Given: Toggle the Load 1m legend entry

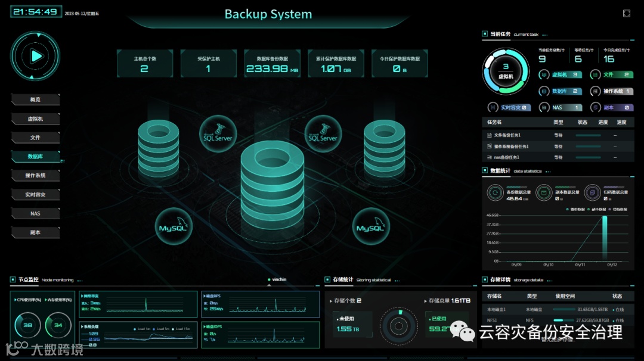Looking at the screenshot, I should click(143, 329).
